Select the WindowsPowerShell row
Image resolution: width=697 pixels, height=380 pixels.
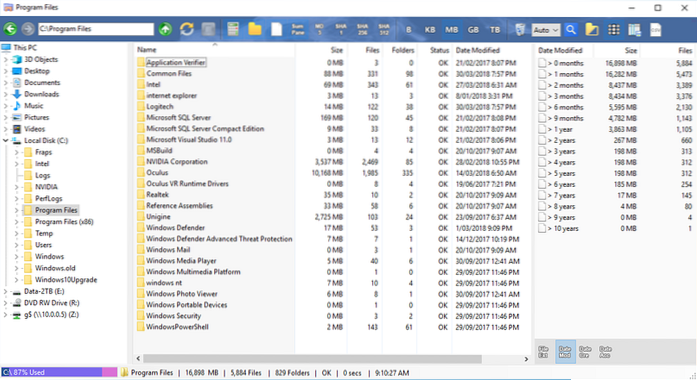[x=329, y=327]
